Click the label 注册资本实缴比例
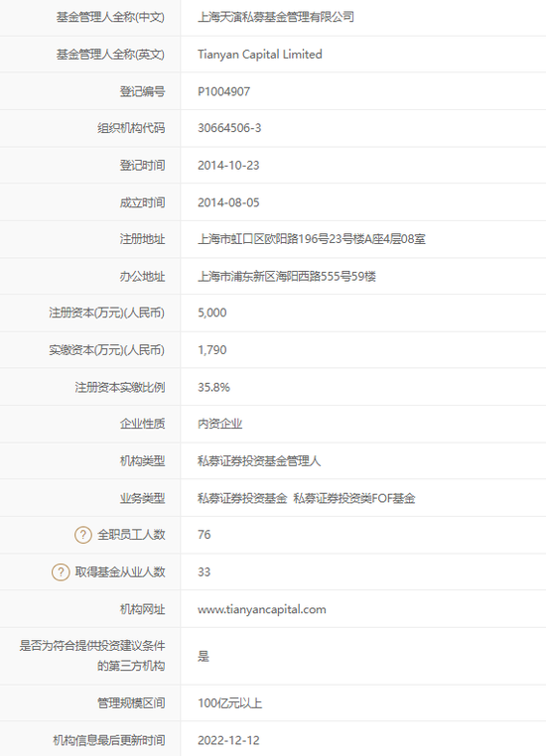546x756 pixels. point(120,387)
